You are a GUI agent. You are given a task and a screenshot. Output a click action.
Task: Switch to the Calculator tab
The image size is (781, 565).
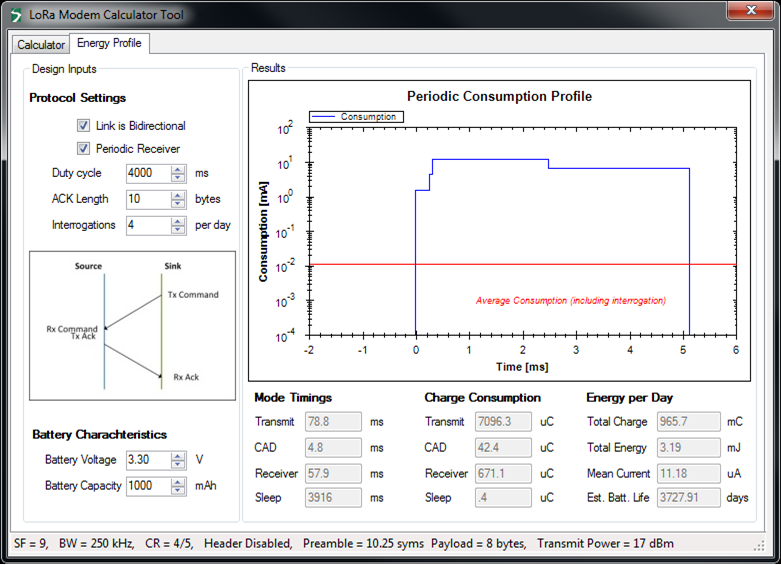41,45
